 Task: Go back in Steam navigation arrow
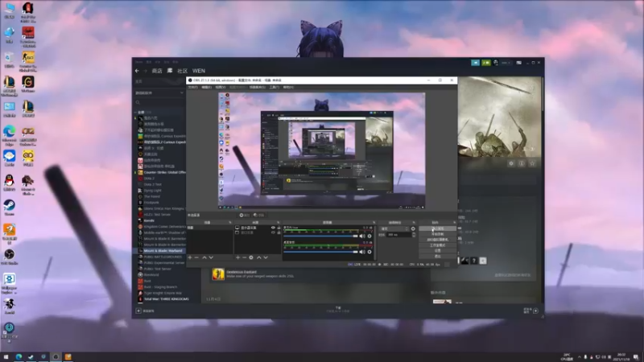[x=137, y=71]
